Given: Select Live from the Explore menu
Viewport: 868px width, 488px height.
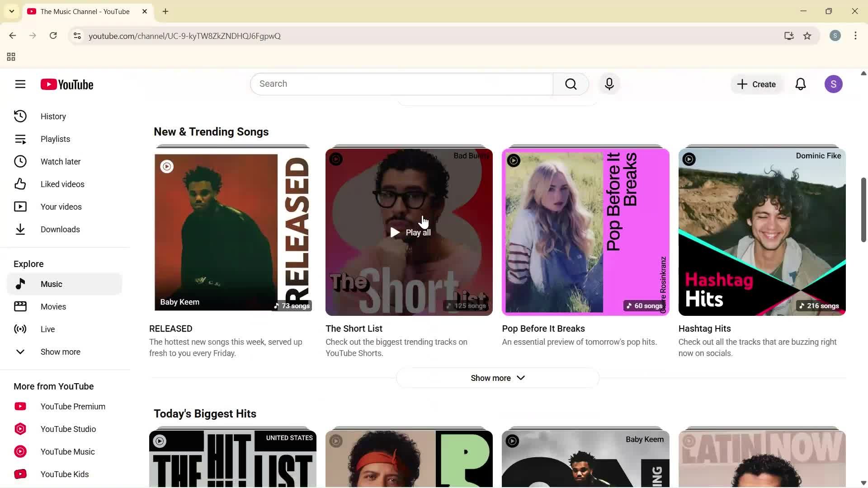Looking at the screenshot, I should [x=47, y=329].
